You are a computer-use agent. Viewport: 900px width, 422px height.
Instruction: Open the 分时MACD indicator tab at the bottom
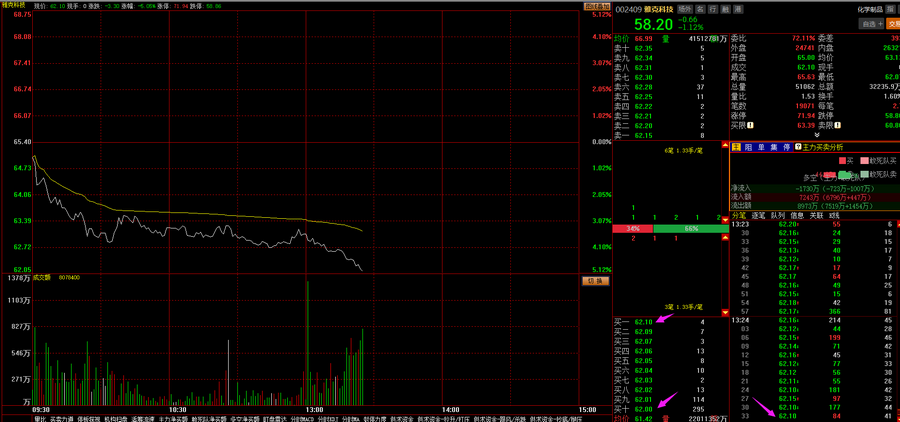(x=302, y=419)
